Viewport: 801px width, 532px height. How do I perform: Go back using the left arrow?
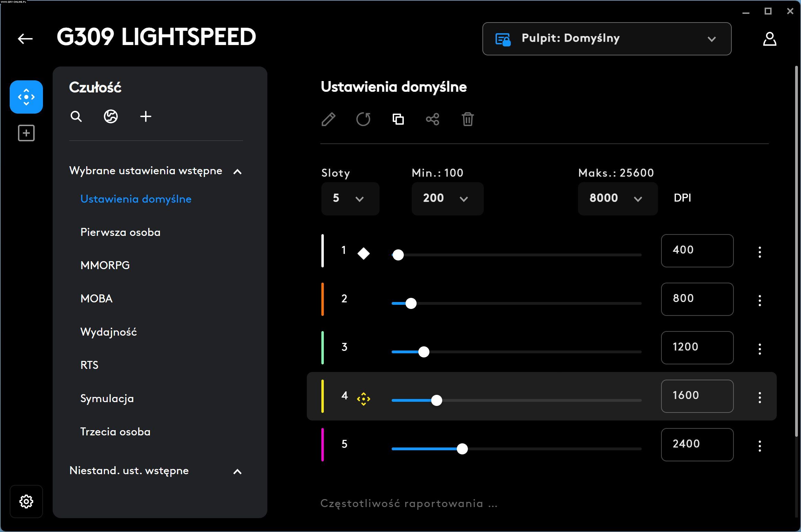[x=25, y=38]
